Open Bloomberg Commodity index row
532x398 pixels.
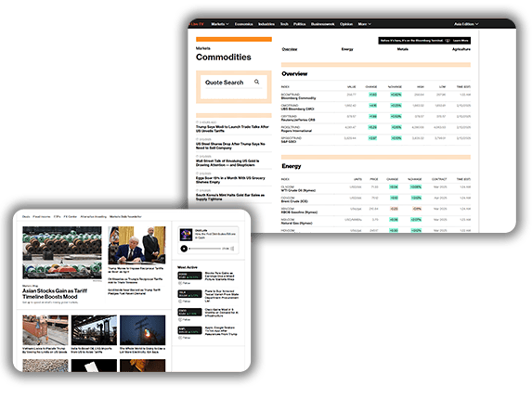tap(376, 96)
